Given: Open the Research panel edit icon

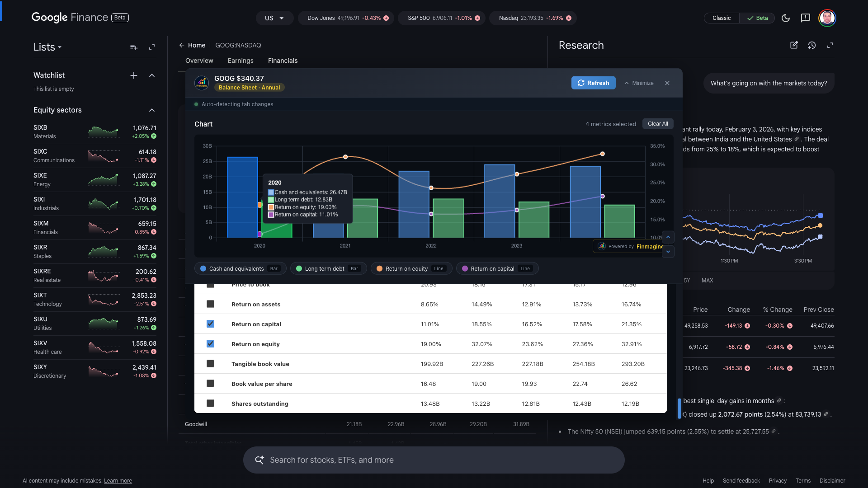Looking at the screenshot, I should pos(794,45).
